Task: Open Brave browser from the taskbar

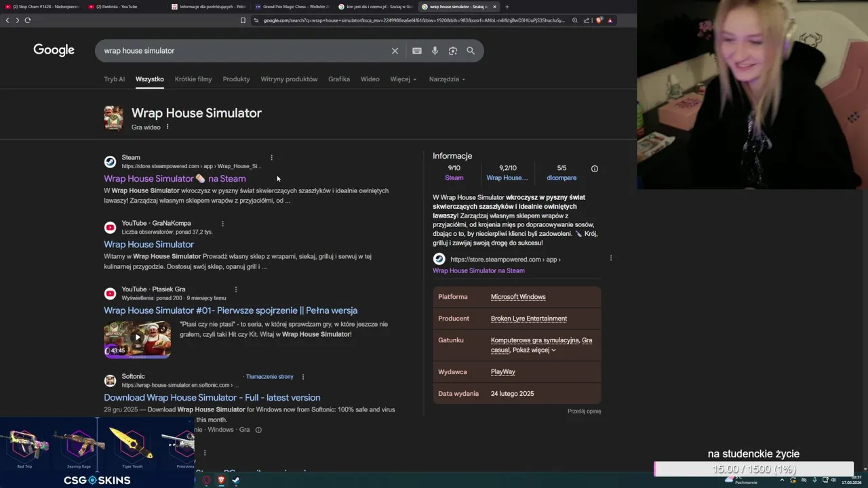Action: [221, 480]
